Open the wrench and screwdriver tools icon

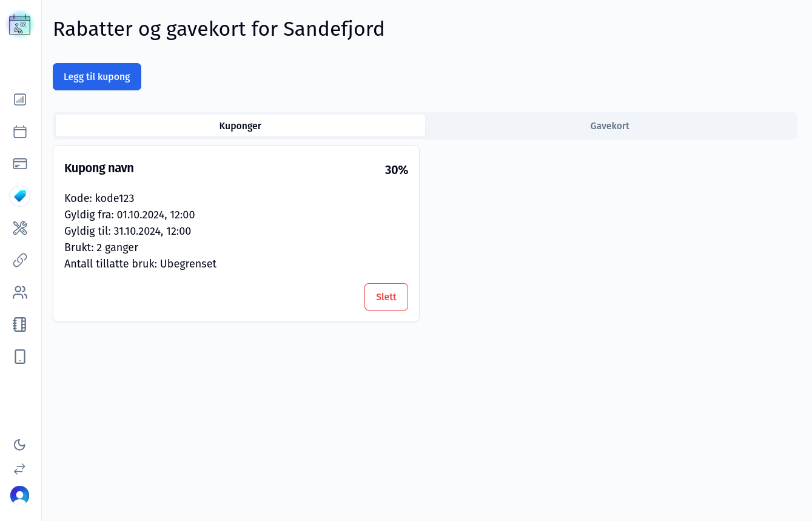coord(20,228)
